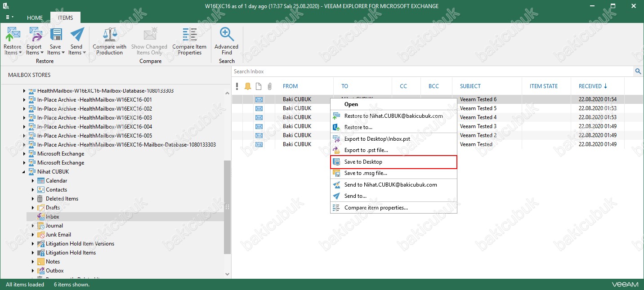Select the Outbox folder

55,271
